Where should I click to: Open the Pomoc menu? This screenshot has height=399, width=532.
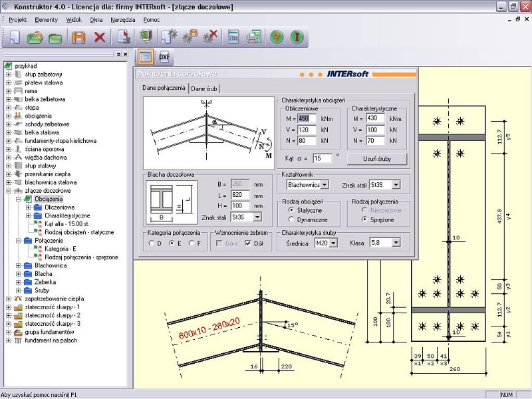pyautogui.click(x=152, y=20)
